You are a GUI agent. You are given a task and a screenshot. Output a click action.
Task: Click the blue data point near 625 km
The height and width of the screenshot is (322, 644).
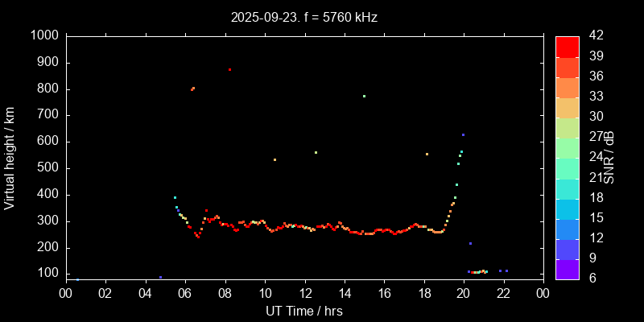click(463, 134)
